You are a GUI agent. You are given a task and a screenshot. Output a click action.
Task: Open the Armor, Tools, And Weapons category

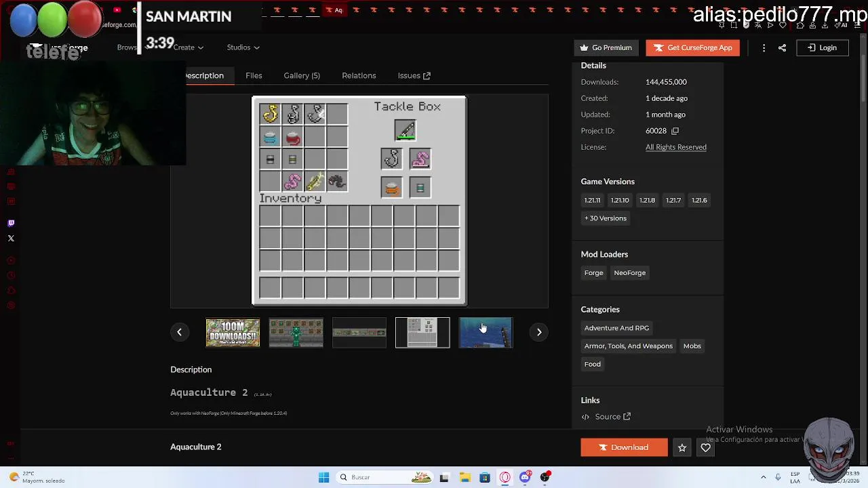click(x=629, y=346)
